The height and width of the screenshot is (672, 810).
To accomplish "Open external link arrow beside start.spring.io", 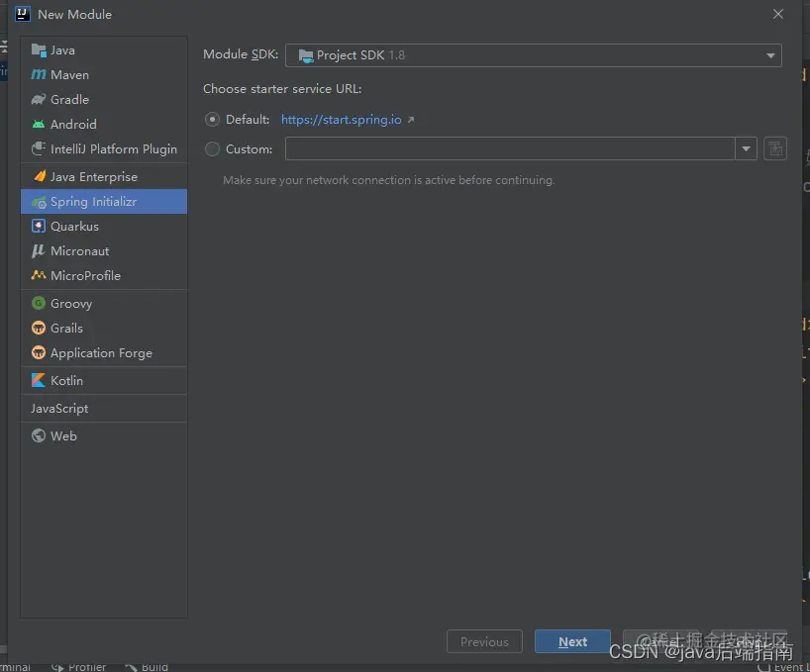I will (x=411, y=120).
